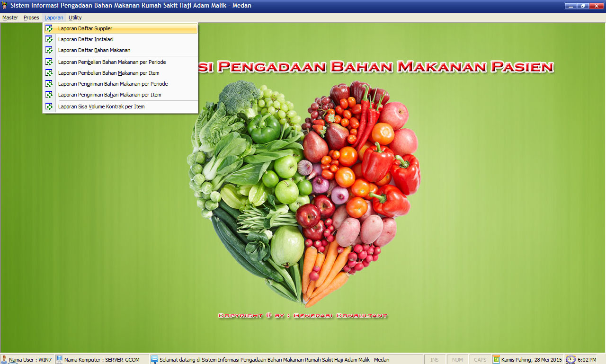Click the CAPS indicator in status bar
This screenshot has height=364, width=606.
click(x=480, y=360)
